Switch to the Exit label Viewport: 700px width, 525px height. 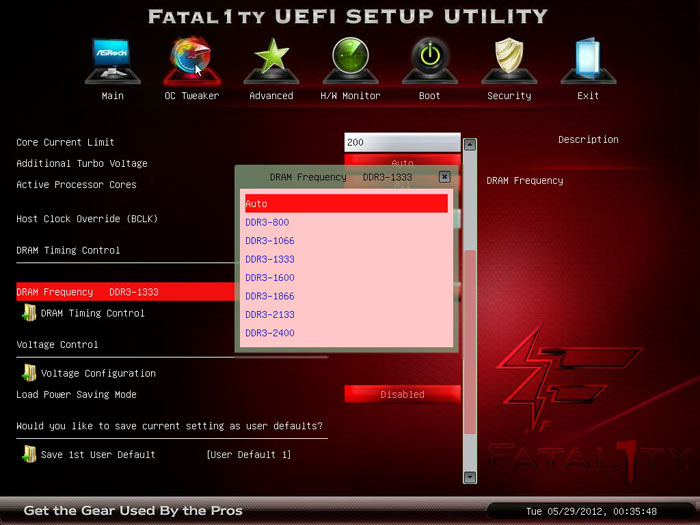588,96
